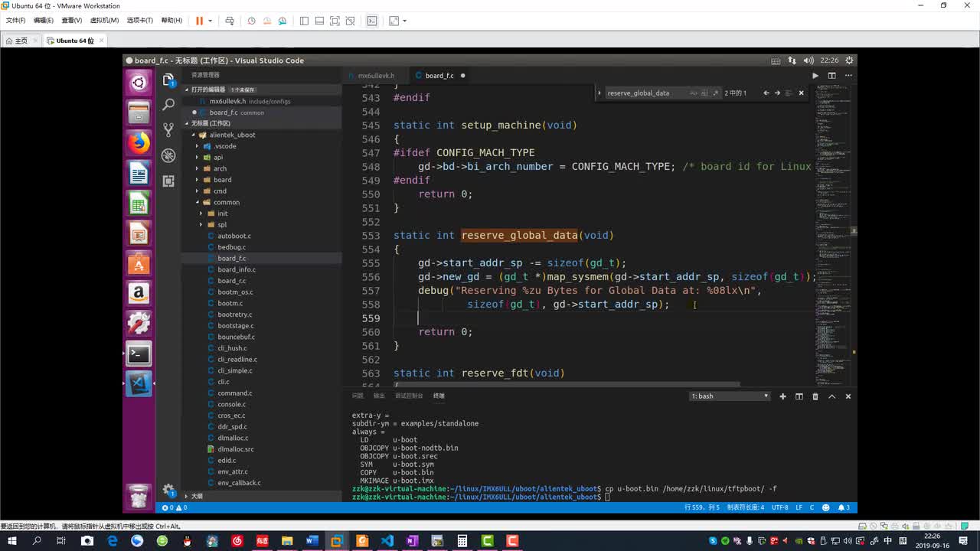This screenshot has width=980, height=551.
Task: Toggle Match Whole Word in find widget
Action: tap(704, 93)
